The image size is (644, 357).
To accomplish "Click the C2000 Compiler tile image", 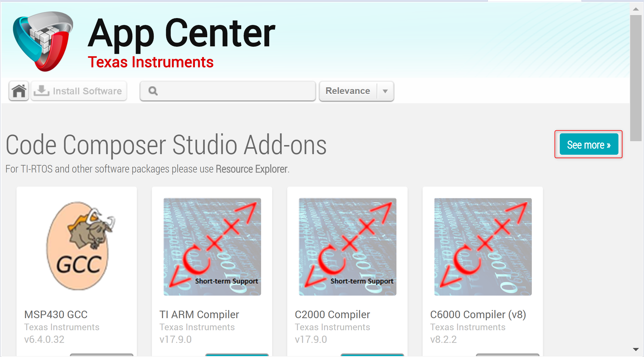I will (347, 246).
